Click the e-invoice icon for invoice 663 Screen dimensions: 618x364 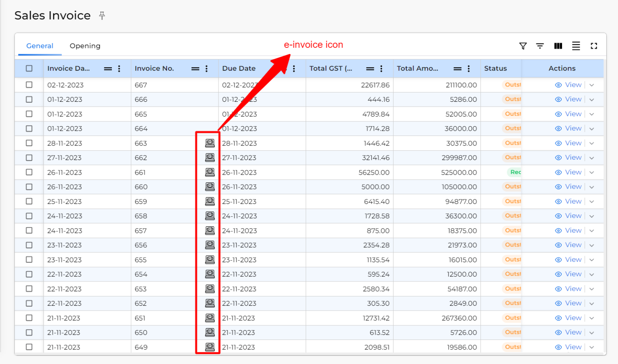click(210, 143)
